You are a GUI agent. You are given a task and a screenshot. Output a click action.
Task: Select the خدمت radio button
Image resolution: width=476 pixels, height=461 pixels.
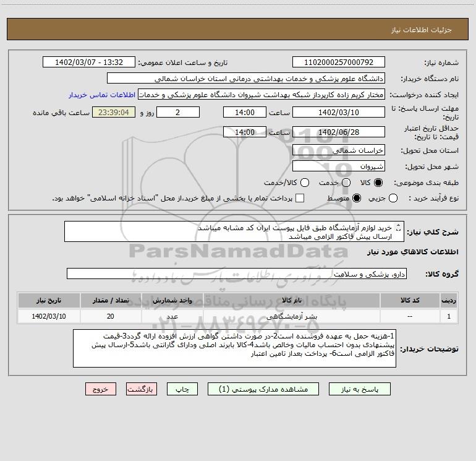tap(346, 183)
